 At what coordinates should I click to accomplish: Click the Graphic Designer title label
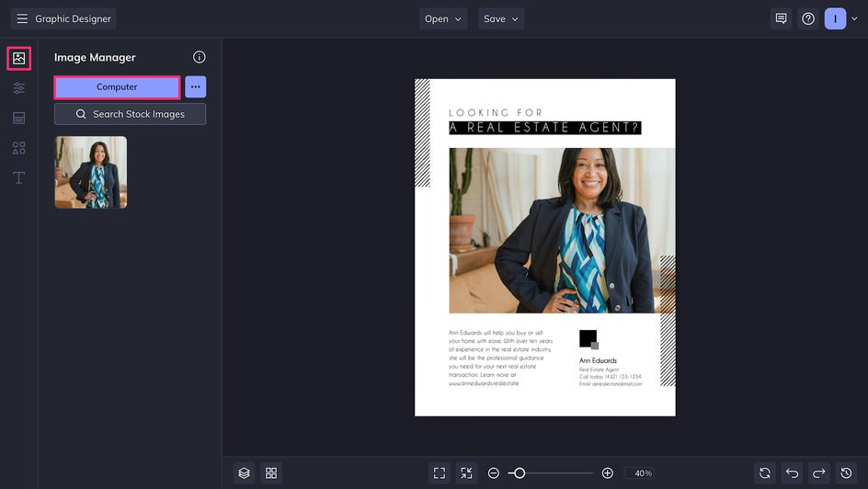pos(73,18)
